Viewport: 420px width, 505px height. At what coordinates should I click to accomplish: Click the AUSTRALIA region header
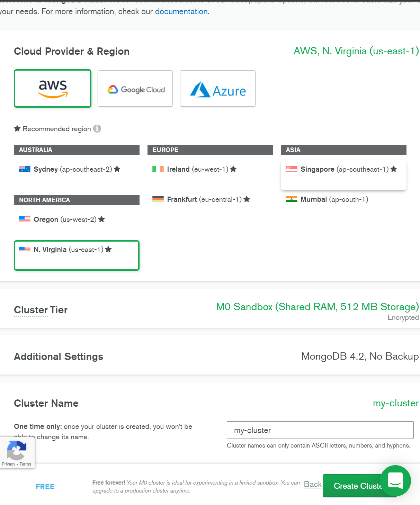point(77,150)
